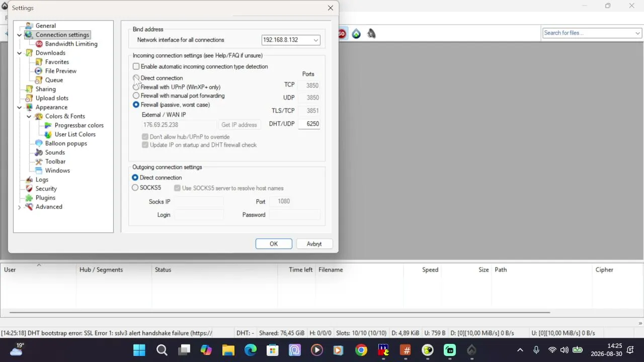Viewport: 644px width, 362px height.
Task: Open Windows Start menu
Action: [x=139, y=350]
